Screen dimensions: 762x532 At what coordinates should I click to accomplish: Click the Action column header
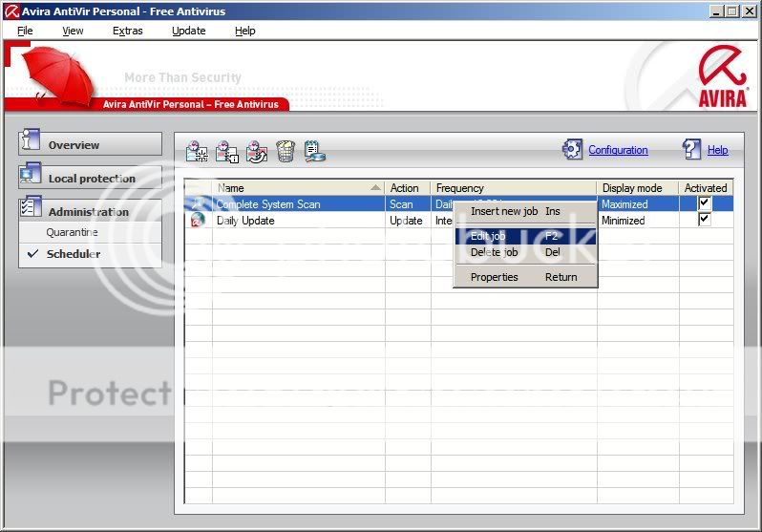407,188
